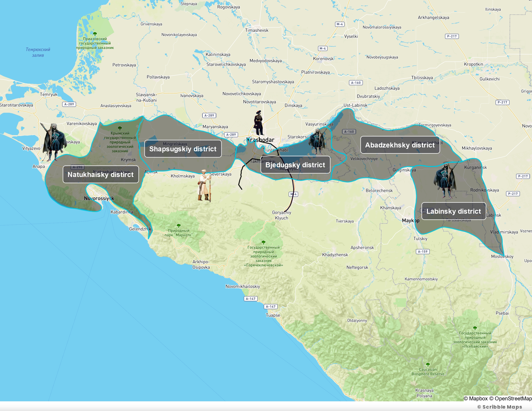Image resolution: width=532 pixels, height=411 pixels.
Task: Click the Krymsk town label
Action: 128,160
